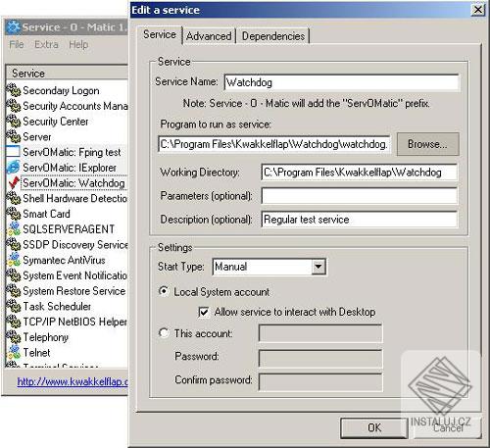490x448 pixels.
Task: Toggle Allow service to interact with Desktop
Action: (x=204, y=312)
